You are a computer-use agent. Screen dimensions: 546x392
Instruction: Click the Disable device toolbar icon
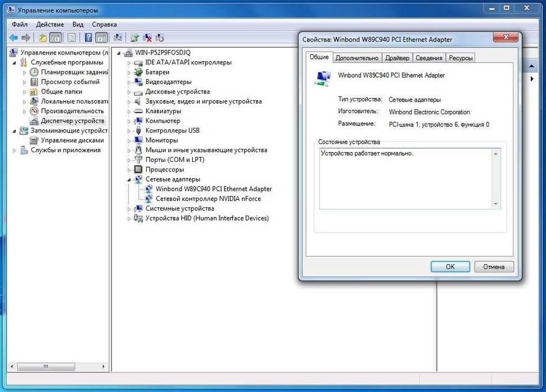(160, 38)
